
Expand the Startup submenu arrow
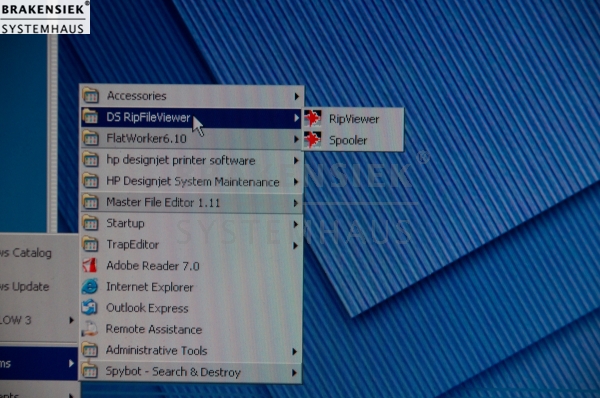coord(296,224)
